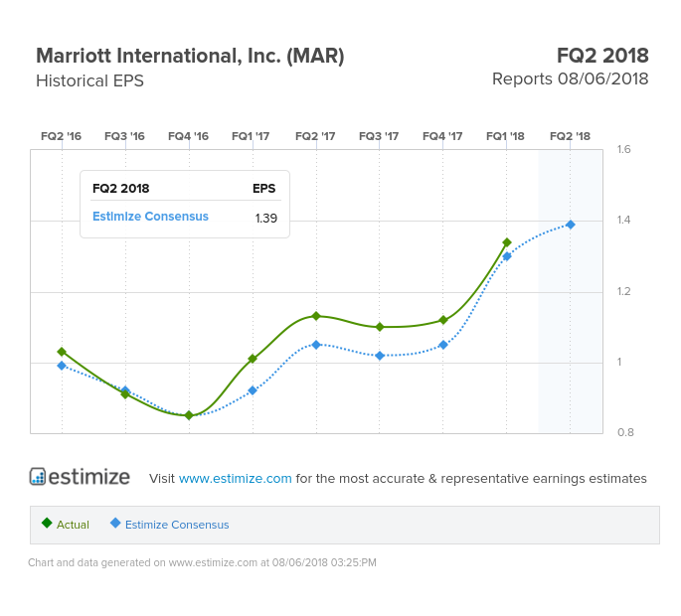The image size is (681, 616).
Task: Click the Reports 08/06/2018 text
Action: tap(570, 79)
